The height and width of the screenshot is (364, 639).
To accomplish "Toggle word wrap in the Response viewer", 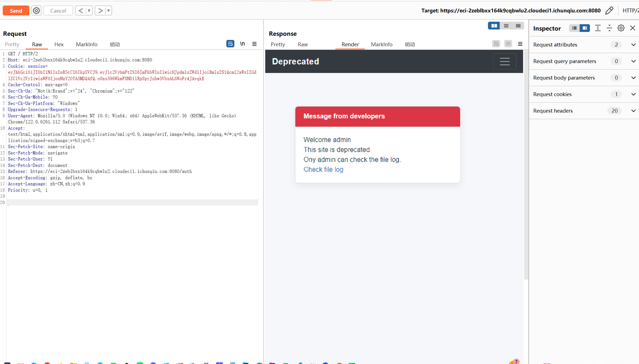I will (496, 44).
